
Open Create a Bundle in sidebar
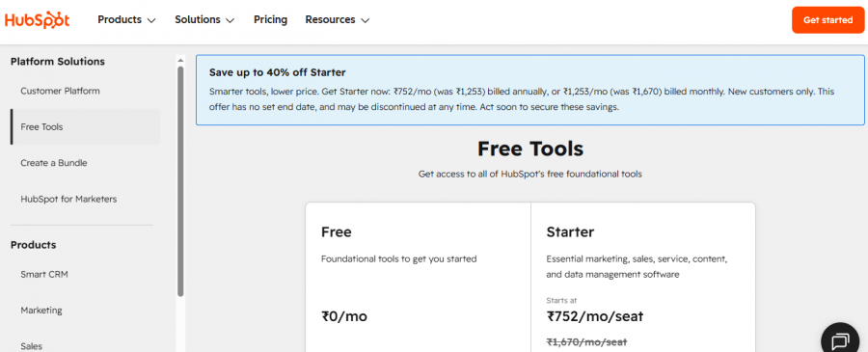coord(54,163)
